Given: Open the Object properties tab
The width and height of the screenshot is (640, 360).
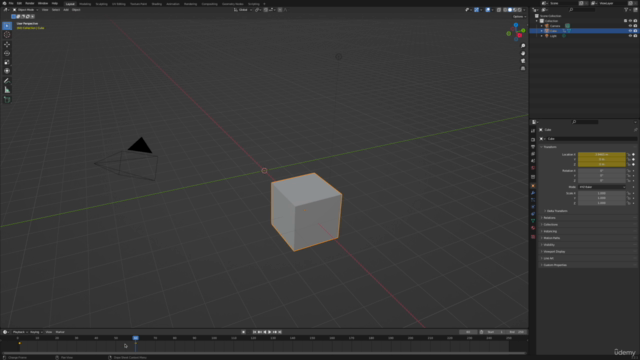Looking at the screenshot, I should [x=533, y=186].
